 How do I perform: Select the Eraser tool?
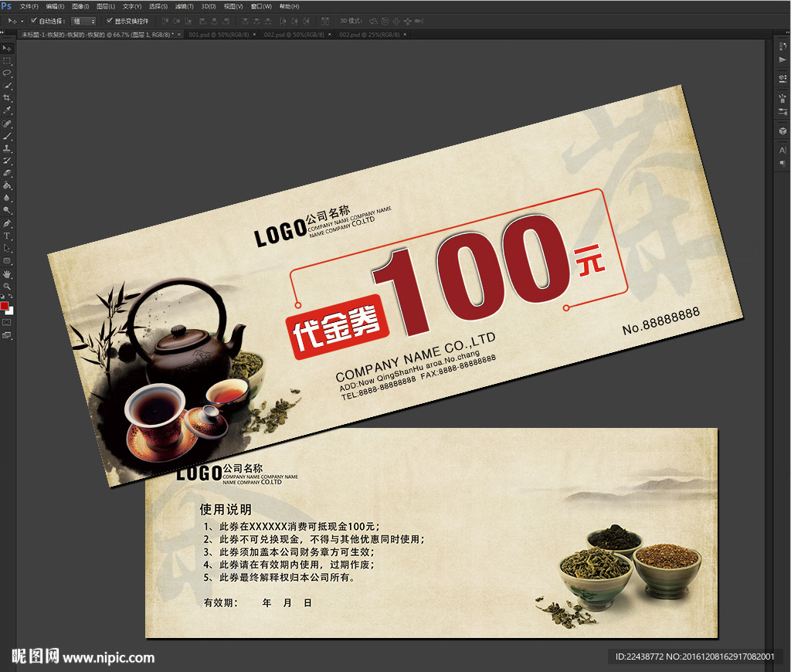point(7,172)
